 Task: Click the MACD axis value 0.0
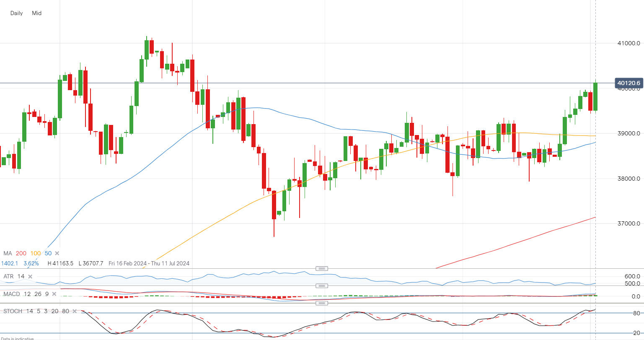636,296
